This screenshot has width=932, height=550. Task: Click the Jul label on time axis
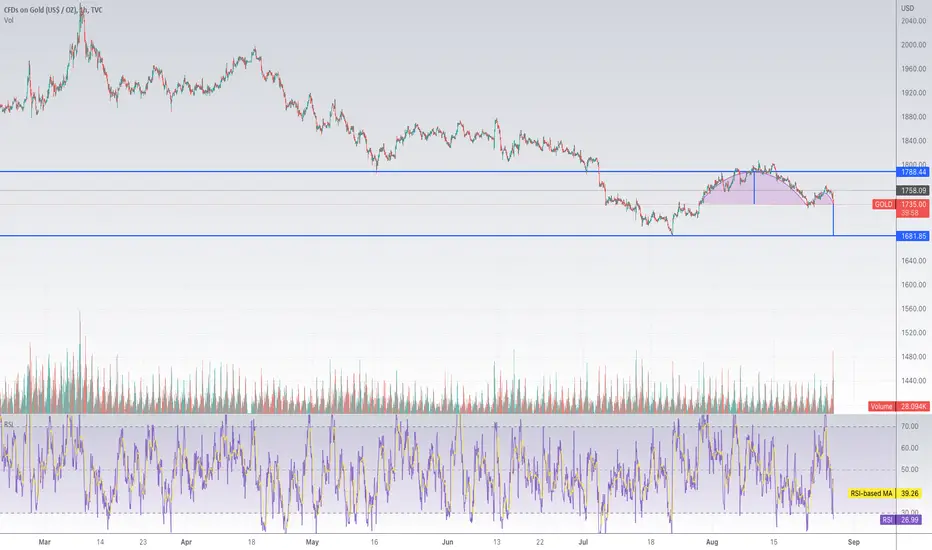(582, 542)
